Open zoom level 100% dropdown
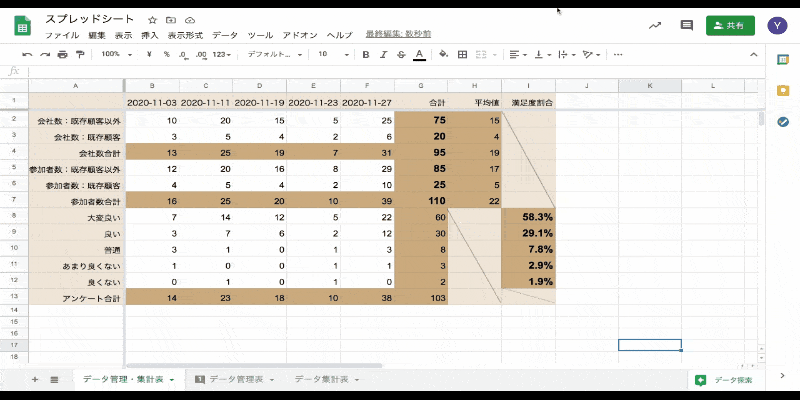The image size is (800, 400). pyautogui.click(x=116, y=55)
